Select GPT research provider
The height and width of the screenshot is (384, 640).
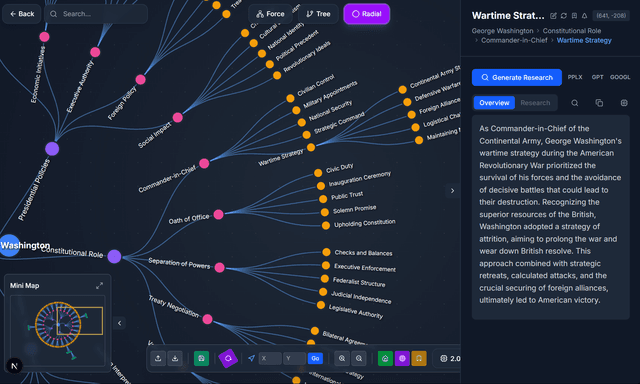597,77
